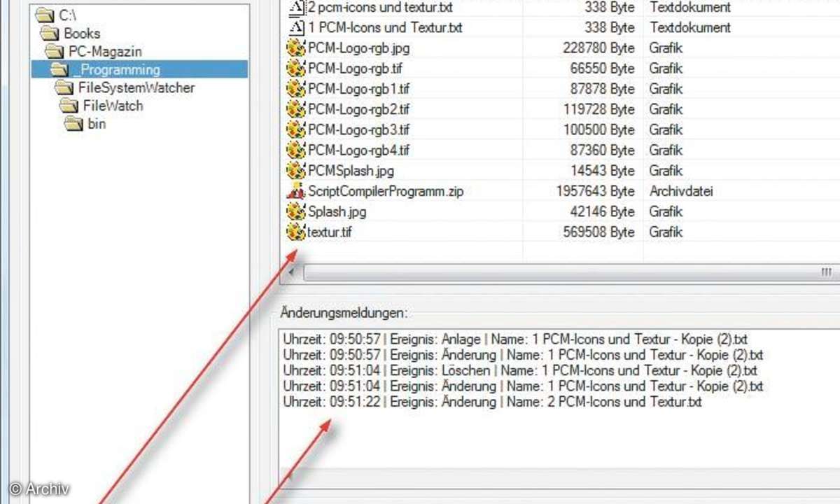The height and width of the screenshot is (504, 840).
Task: Select file name textur.tif
Action: click(x=330, y=231)
